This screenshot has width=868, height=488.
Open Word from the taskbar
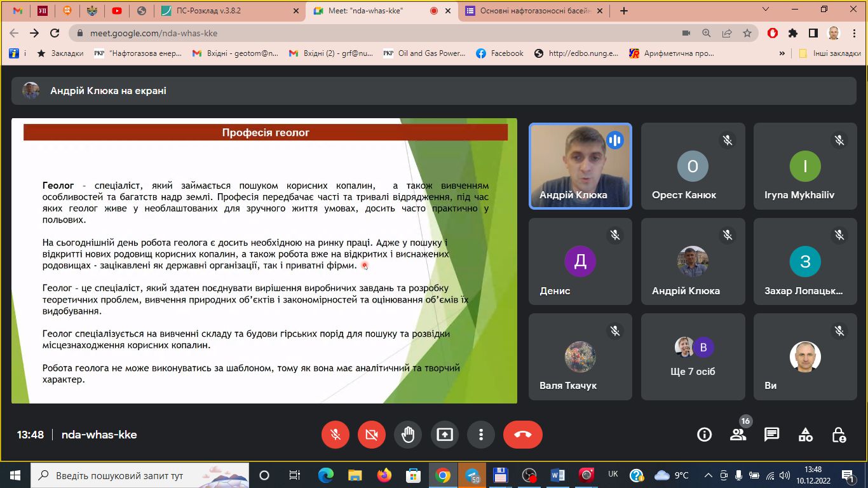(x=558, y=475)
